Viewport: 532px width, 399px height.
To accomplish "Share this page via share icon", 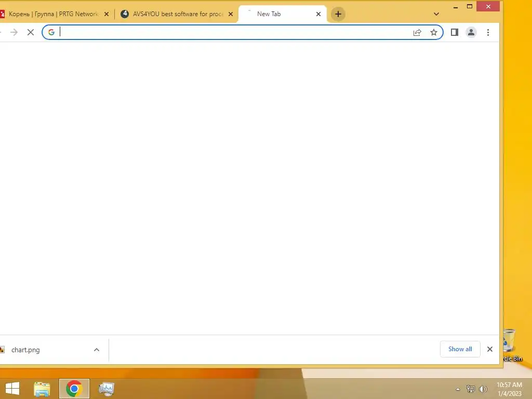I will [417, 32].
